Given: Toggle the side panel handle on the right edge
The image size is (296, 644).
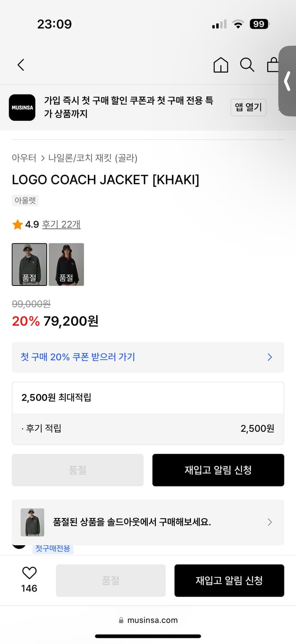Looking at the screenshot, I should [287, 79].
